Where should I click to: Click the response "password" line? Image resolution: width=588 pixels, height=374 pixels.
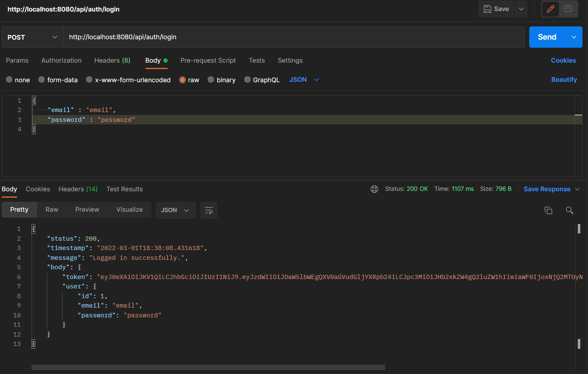coord(120,315)
